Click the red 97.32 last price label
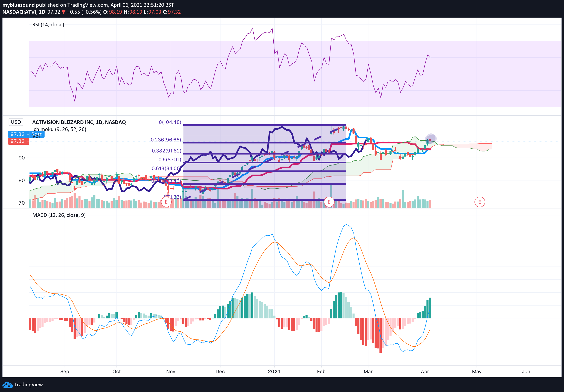This screenshot has width=564, height=392. pyautogui.click(x=18, y=141)
